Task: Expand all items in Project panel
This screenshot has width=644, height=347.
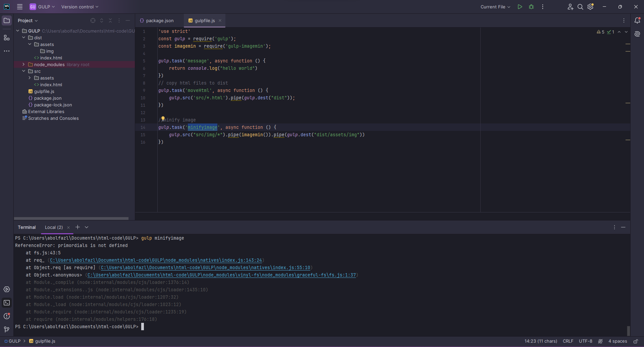Action: coord(102,20)
